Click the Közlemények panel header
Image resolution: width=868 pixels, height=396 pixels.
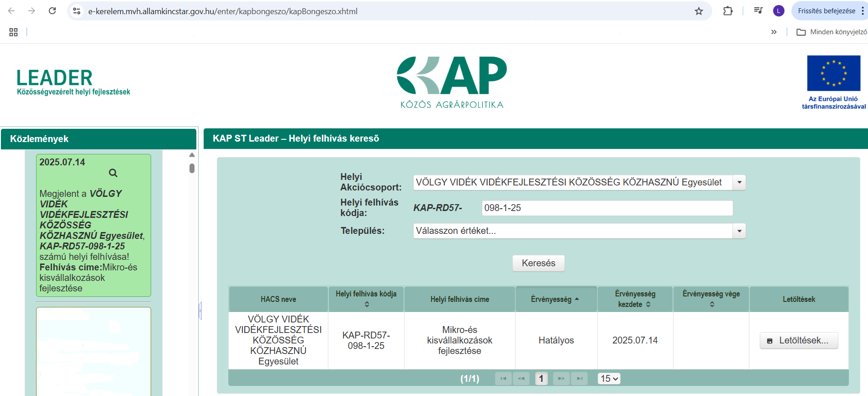pyautogui.click(x=99, y=139)
